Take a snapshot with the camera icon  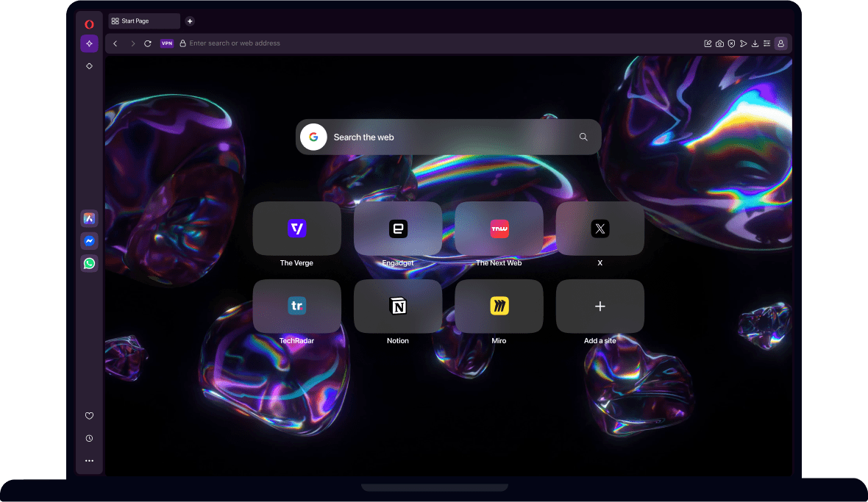point(719,43)
